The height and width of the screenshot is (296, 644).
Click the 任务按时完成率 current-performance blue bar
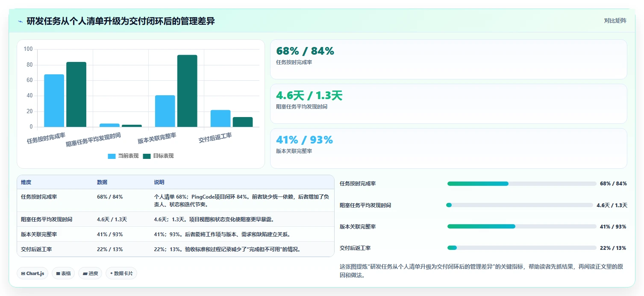coord(54,101)
